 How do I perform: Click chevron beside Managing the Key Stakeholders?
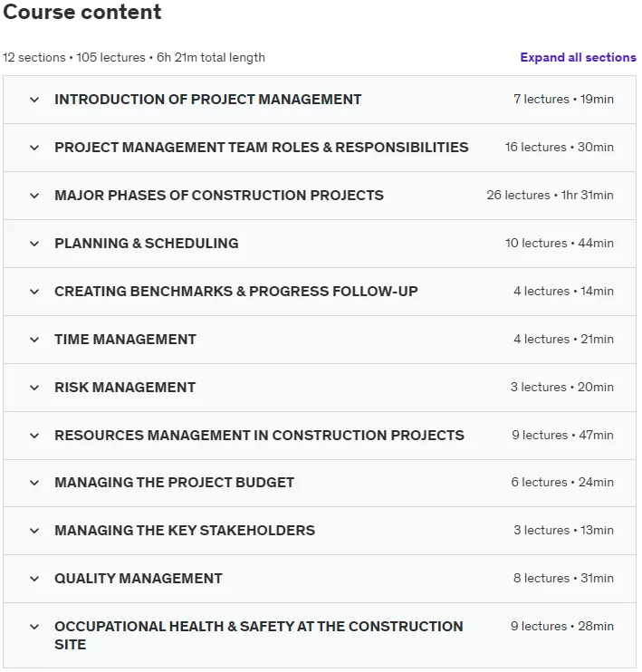point(34,531)
